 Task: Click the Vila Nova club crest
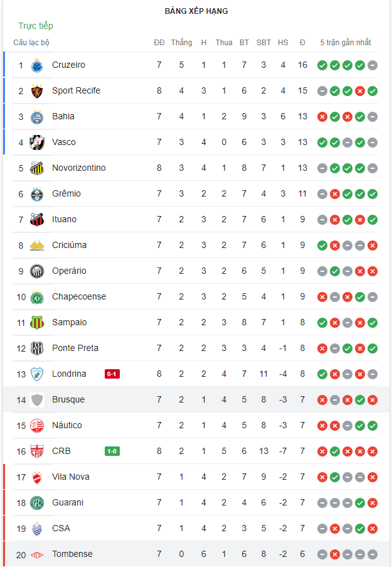[x=37, y=477]
